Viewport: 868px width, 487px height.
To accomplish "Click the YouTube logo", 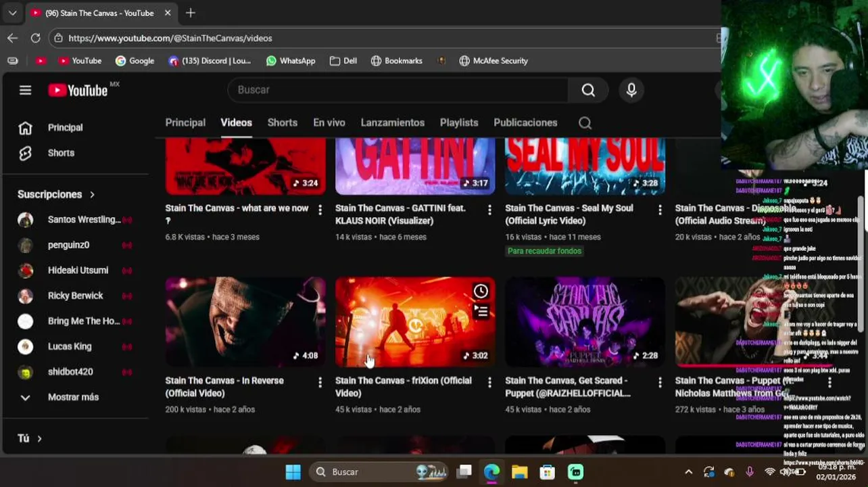I will click(x=78, y=90).
